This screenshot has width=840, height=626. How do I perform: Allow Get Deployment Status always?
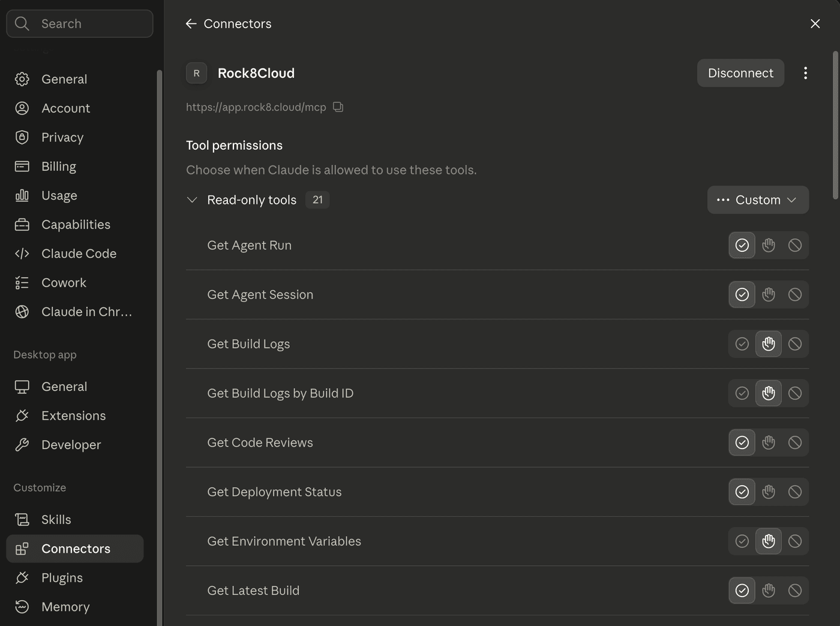742,492
